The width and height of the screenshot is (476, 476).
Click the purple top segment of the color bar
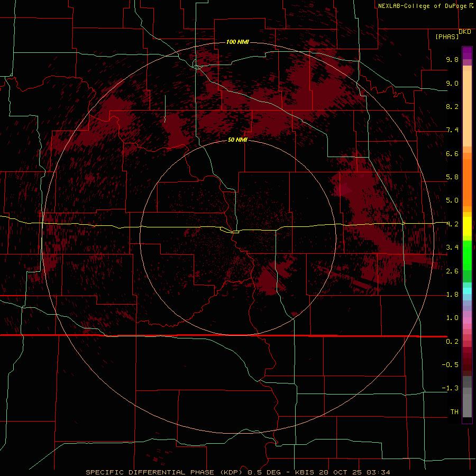(x=467, y=53)
